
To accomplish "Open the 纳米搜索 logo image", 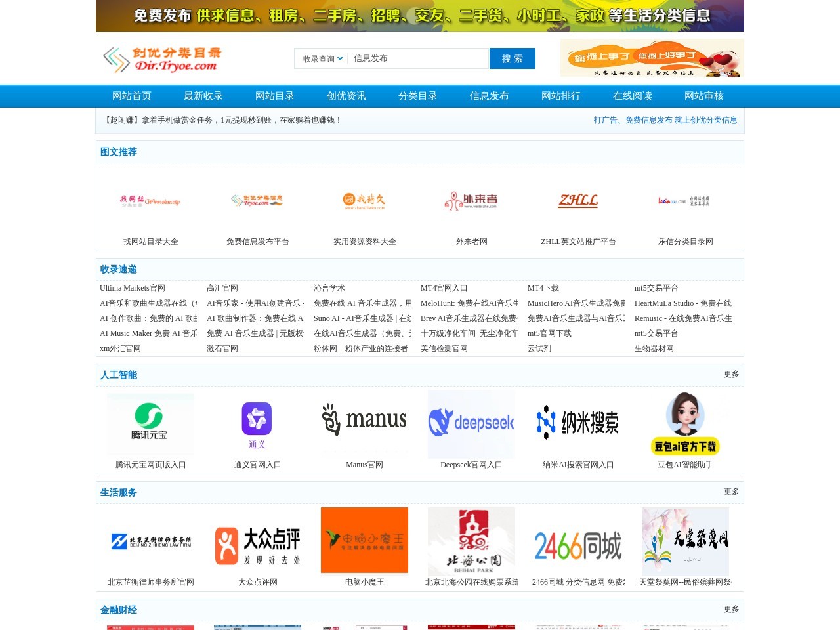I will 578,424.
